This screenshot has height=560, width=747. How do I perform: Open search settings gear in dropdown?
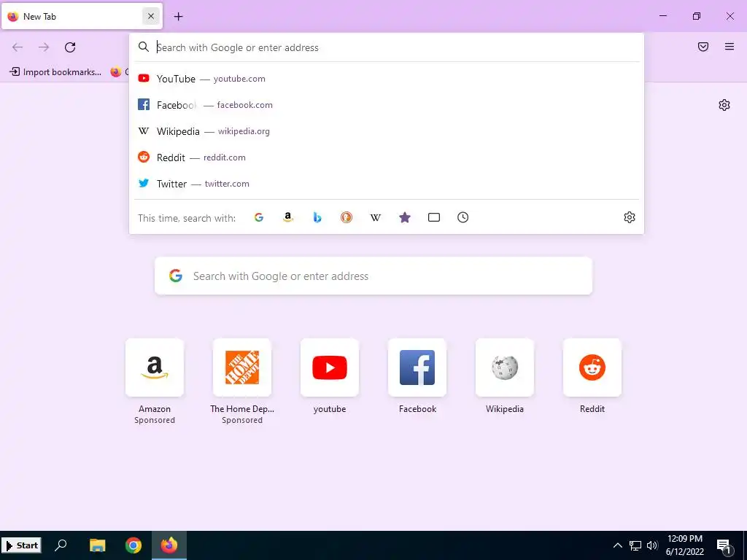click(630, 217)
